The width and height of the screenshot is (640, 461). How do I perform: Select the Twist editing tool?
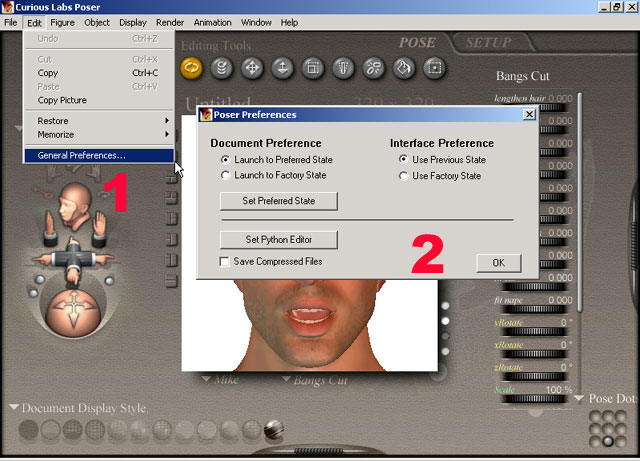[222, 67]
